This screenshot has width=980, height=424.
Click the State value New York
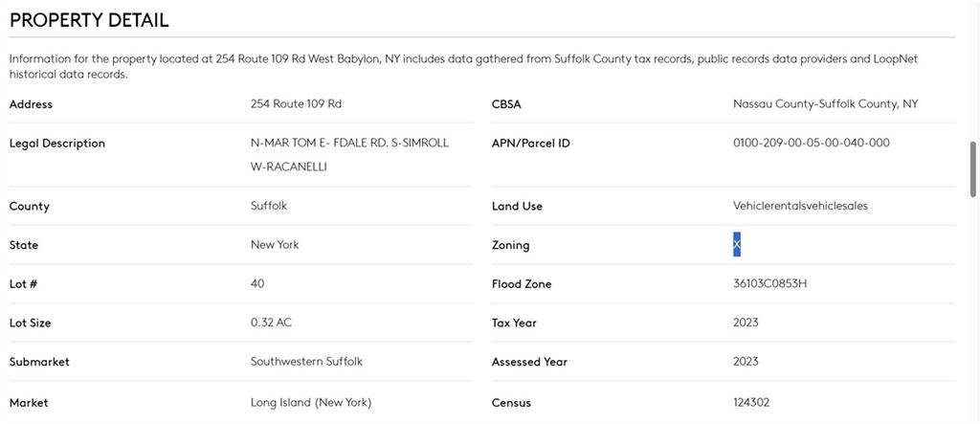coord(275,245)
